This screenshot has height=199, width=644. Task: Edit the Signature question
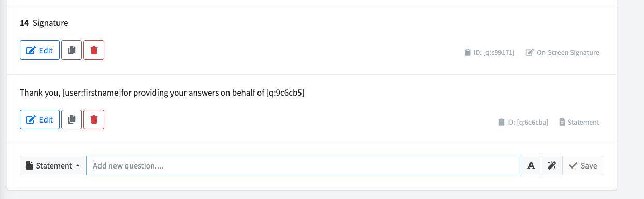click(39, 50)
